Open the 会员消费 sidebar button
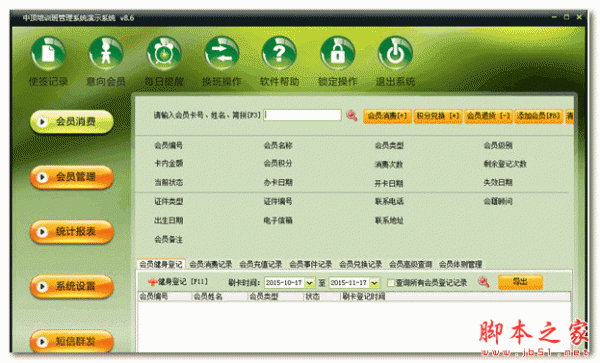The image size is (600, 363). pos(72,122)
